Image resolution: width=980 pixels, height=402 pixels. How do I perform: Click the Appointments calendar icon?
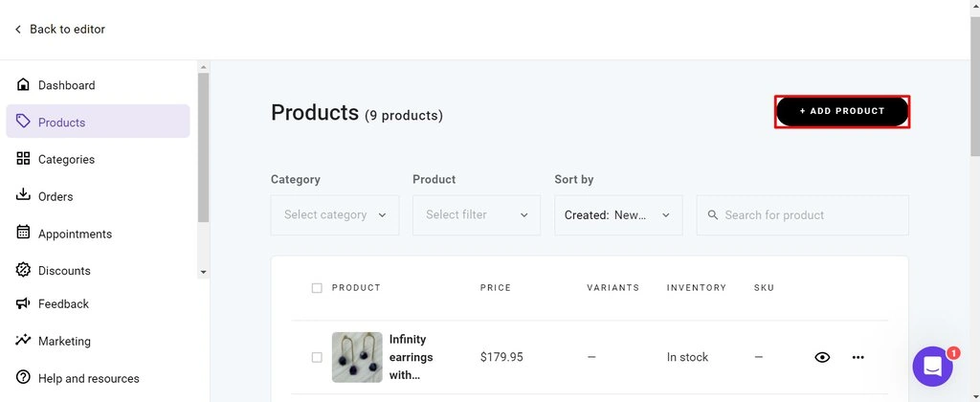pos(24,233)
